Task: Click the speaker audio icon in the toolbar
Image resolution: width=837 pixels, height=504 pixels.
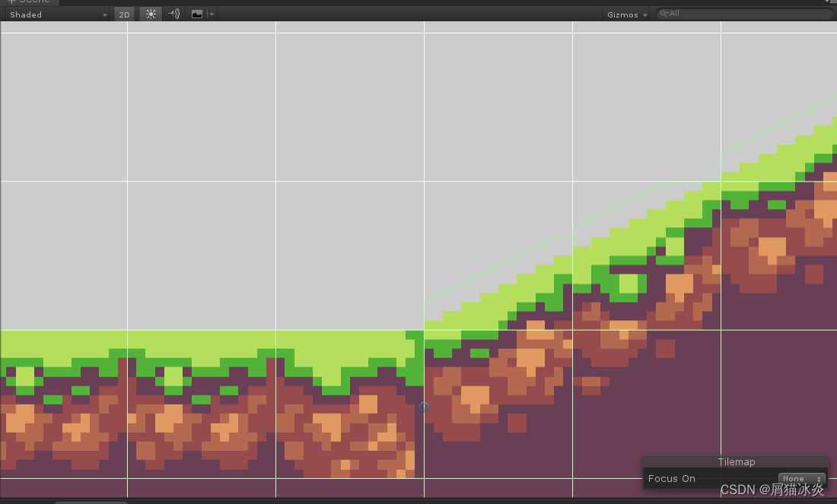Action: [x=173, y=14]
